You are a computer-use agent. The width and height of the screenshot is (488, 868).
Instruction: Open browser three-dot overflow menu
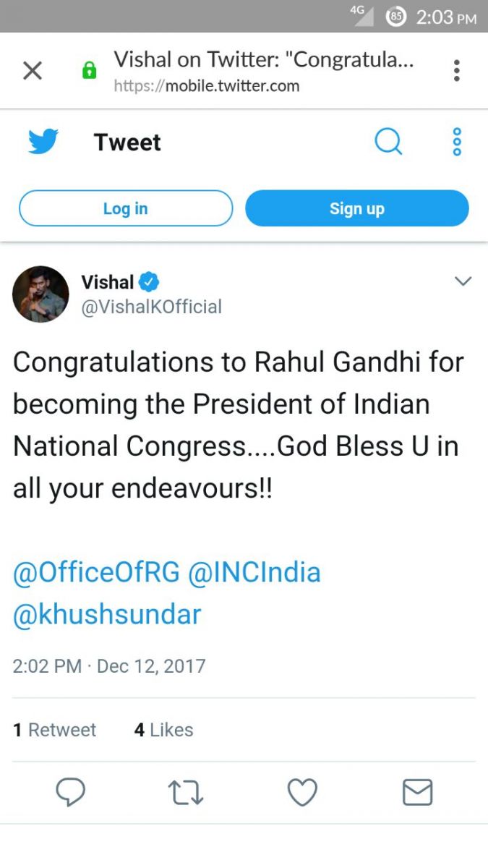pyautogui.click(x=456, y=71)
